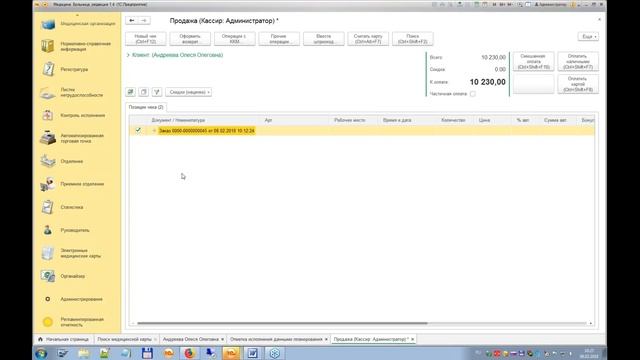Viewport: 640px width, 360px height.
Task: Click Ввести штрихкод button
Action: [324, 39]
